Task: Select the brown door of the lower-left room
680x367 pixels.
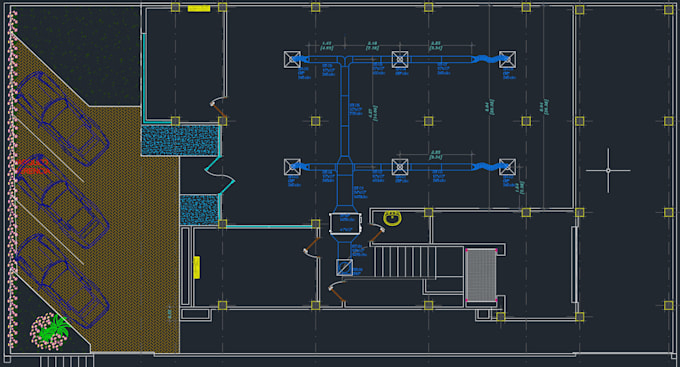Action: pos(312,248)
